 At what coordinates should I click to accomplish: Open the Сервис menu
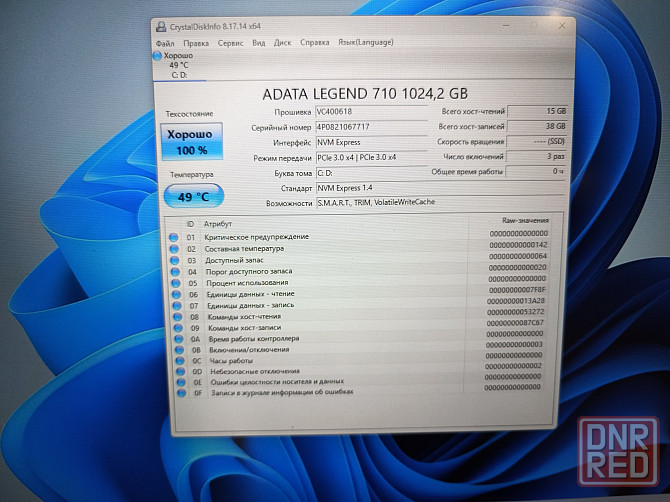pos(230,43)
